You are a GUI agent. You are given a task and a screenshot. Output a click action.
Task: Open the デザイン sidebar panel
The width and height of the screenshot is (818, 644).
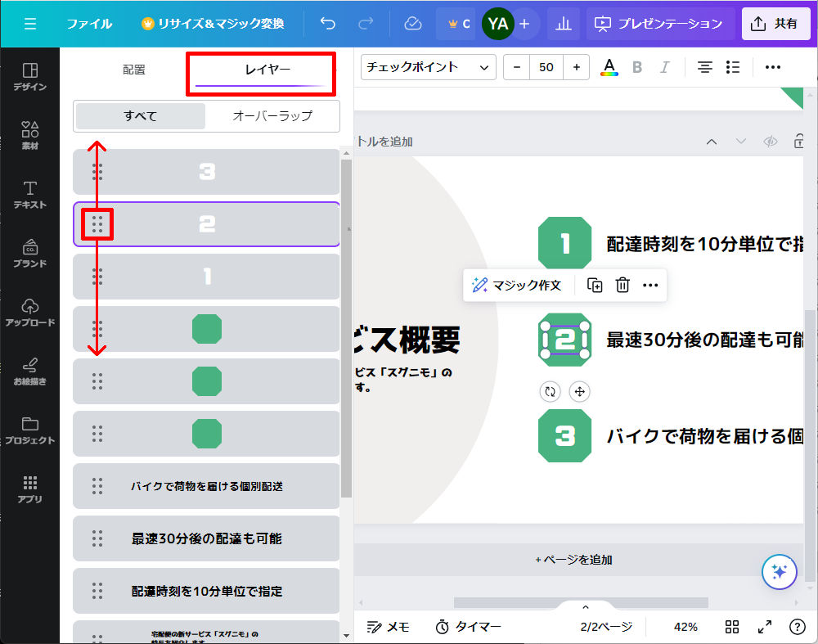pyautogui.click(x=30, y=77)
